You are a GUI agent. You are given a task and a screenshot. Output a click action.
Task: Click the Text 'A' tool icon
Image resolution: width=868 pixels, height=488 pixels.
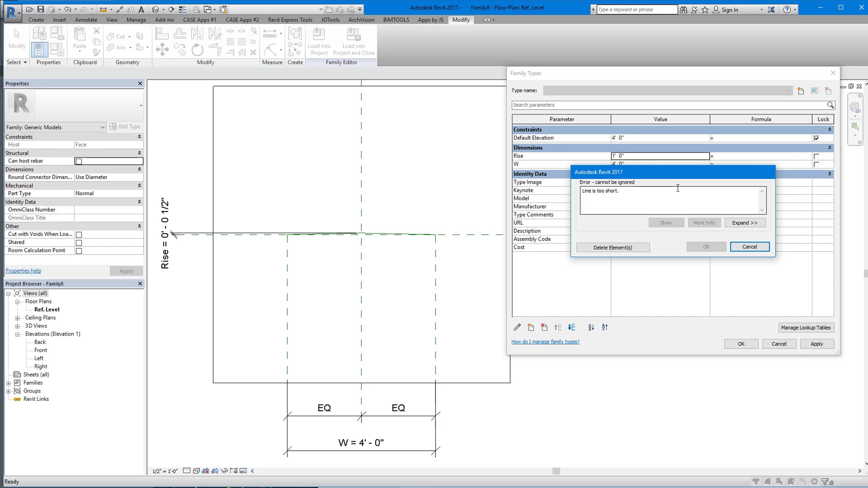[x=141, y=9]
